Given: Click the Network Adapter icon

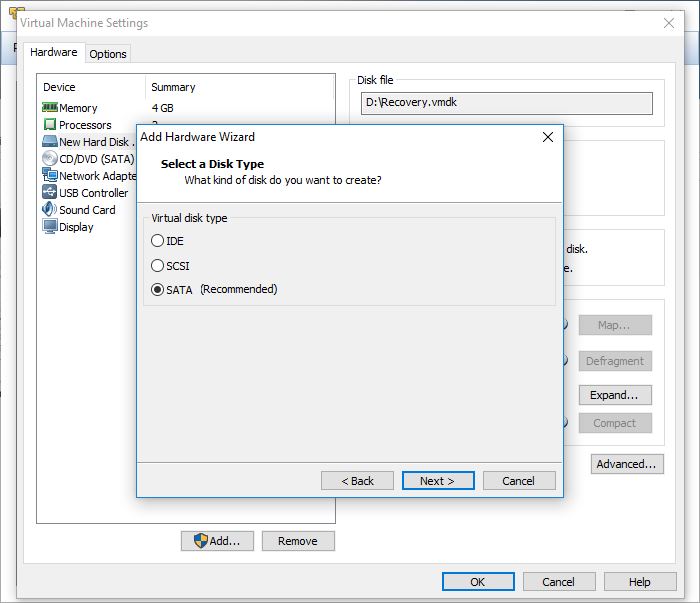Looking at the screenshot, I should [x=50, y=175].
